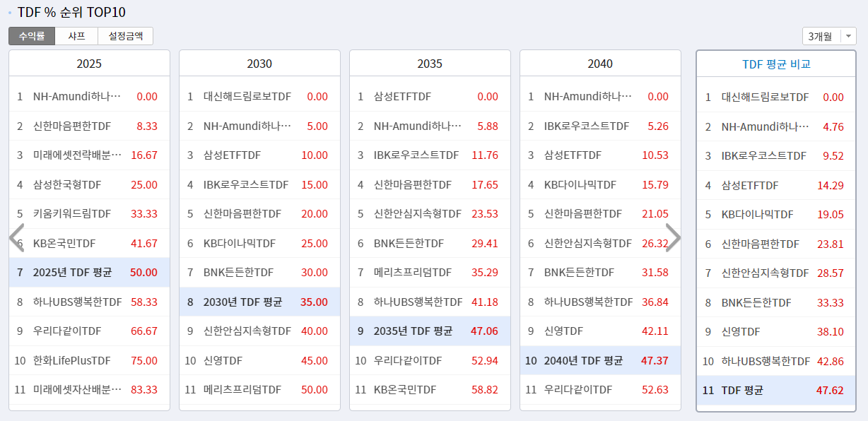Select 신한안심지속형TDF in 평균 비교 list
Image resolution: width=868 pixels, height=421 pixels.
tap(776, 273)
